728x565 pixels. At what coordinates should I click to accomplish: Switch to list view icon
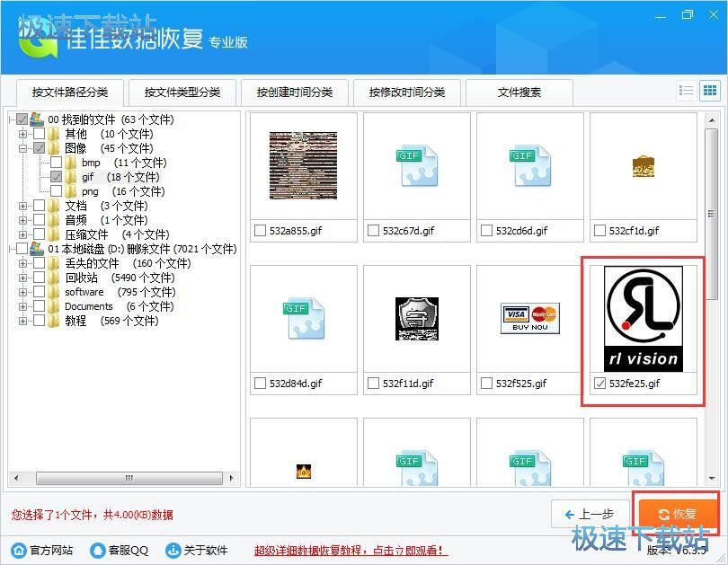coord(685,91)
